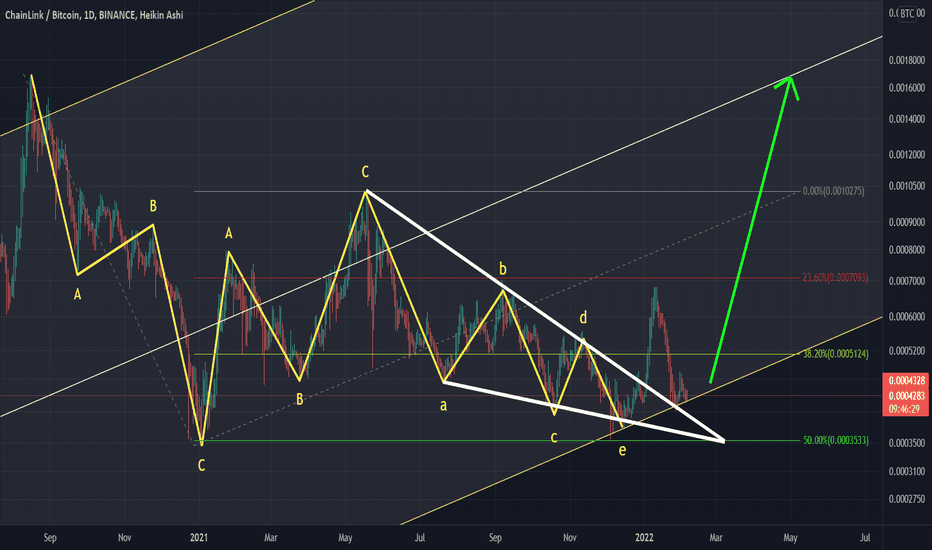
Task: Click the 0.0006000 price axis label
Action: 907,317
